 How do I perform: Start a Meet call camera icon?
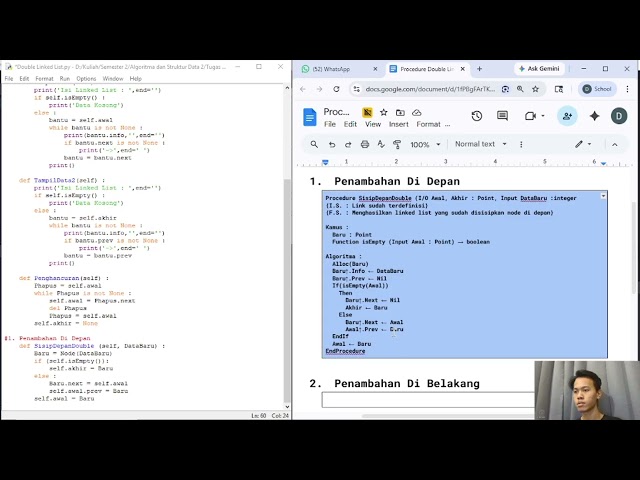pos(530,116)
